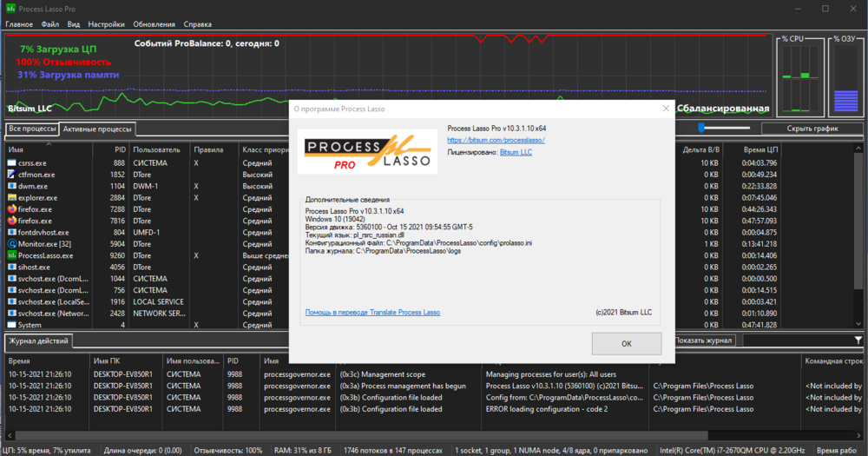Screen dimensions: 868x456
Task: Click the ProcessLasso.exe green icon
Action: 11,256
